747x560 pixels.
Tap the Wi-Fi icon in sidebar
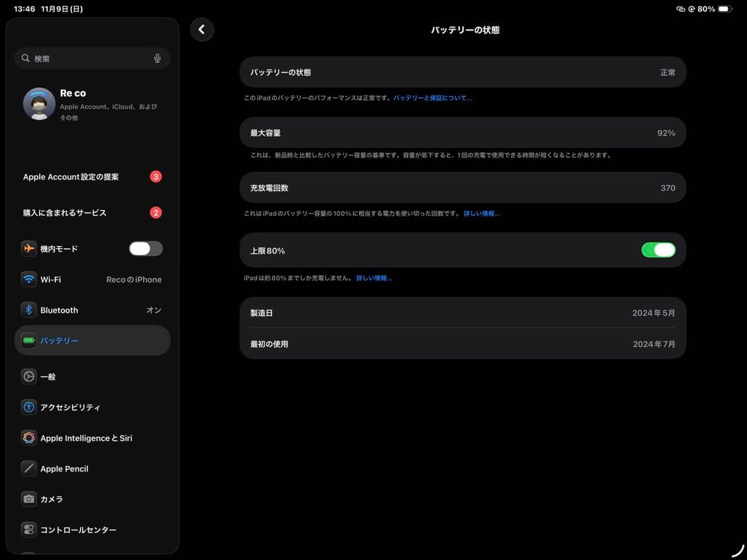(x=28, y=279)
